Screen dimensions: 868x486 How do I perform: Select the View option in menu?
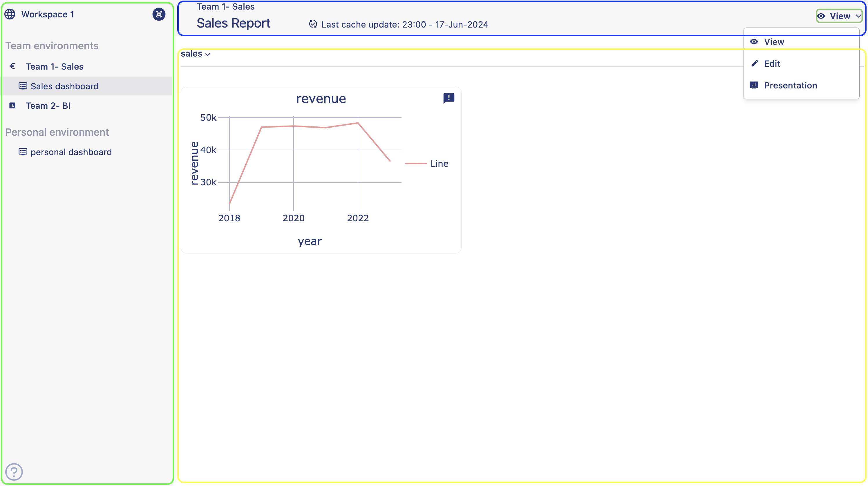774,42
